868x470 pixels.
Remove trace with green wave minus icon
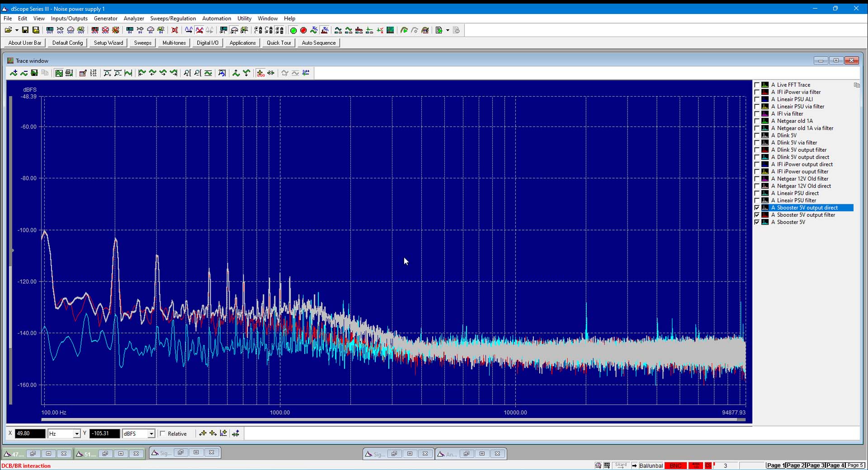(24, 73)
